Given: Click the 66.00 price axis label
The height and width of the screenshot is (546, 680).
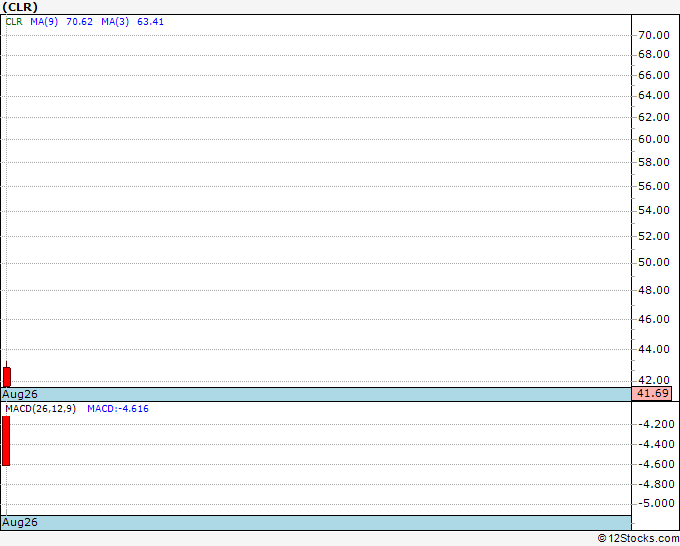Looking at the screenshot, I should coord(654,75).
